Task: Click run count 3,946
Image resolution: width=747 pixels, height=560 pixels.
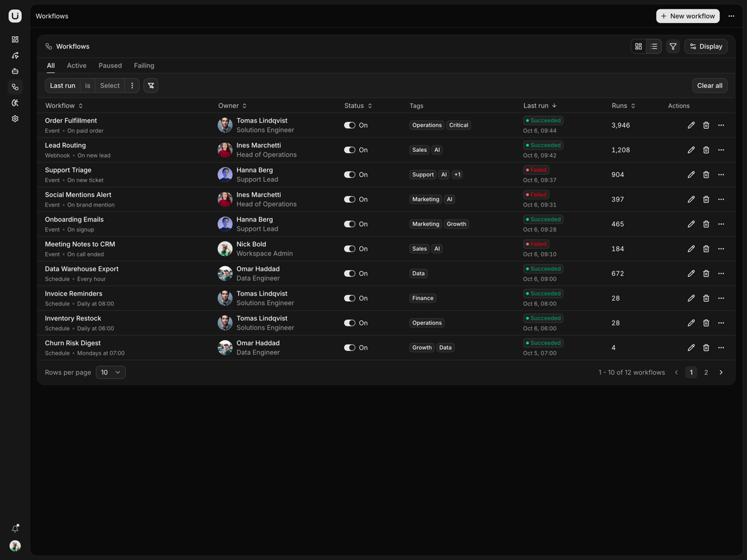Action: tap(621, 125)
